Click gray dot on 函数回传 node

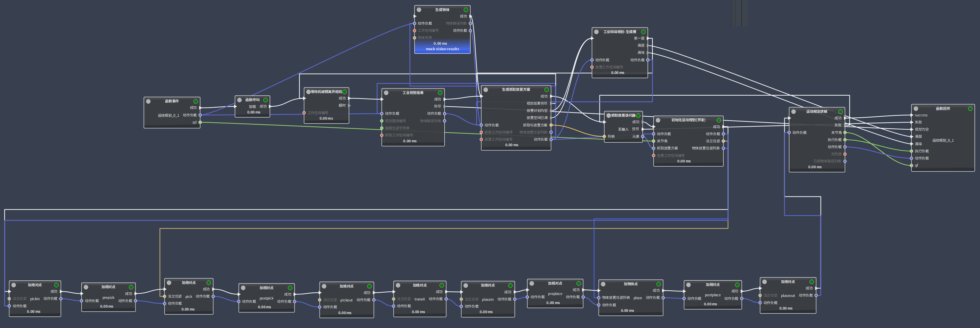(x=916, y=109)
